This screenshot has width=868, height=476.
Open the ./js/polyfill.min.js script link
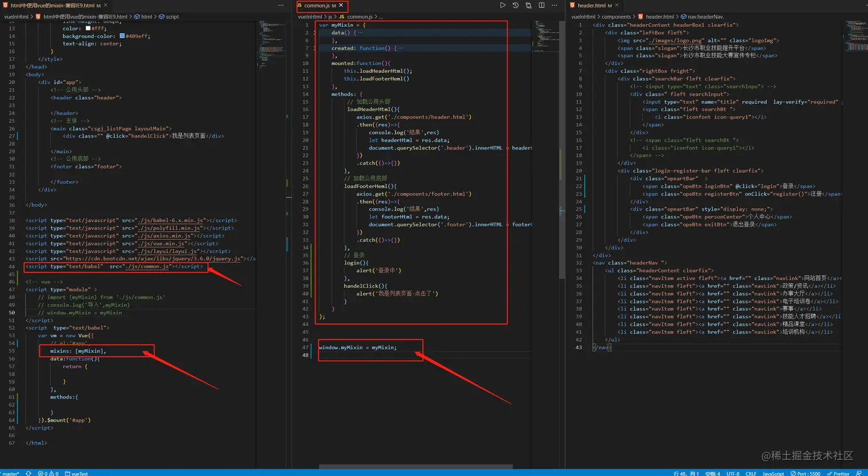[169, 228]
